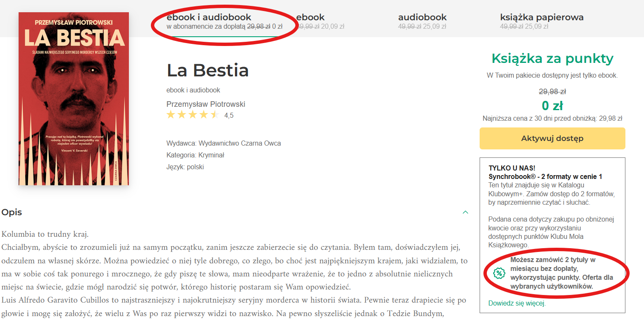The height and width of the screenshot is (322, 644).
Task: Switch to the "ebook" format tab
Action: click(311, 18)
